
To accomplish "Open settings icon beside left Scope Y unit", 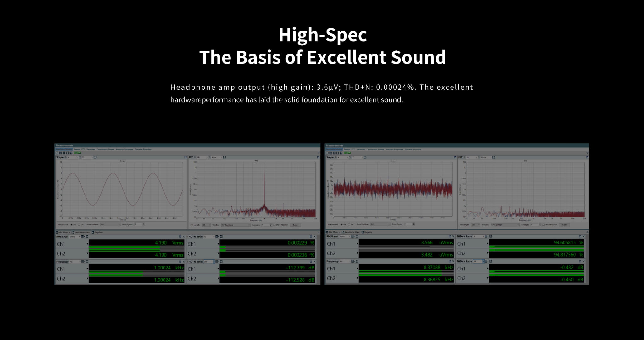I will (x=95, y=157).
